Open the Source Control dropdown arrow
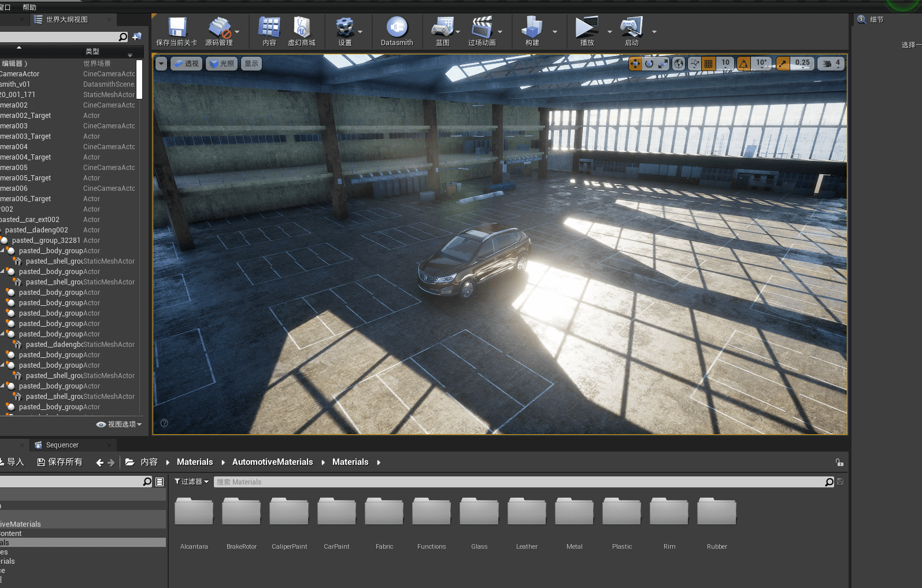Screen dimensions: 922x588 (x=237, y=32)
